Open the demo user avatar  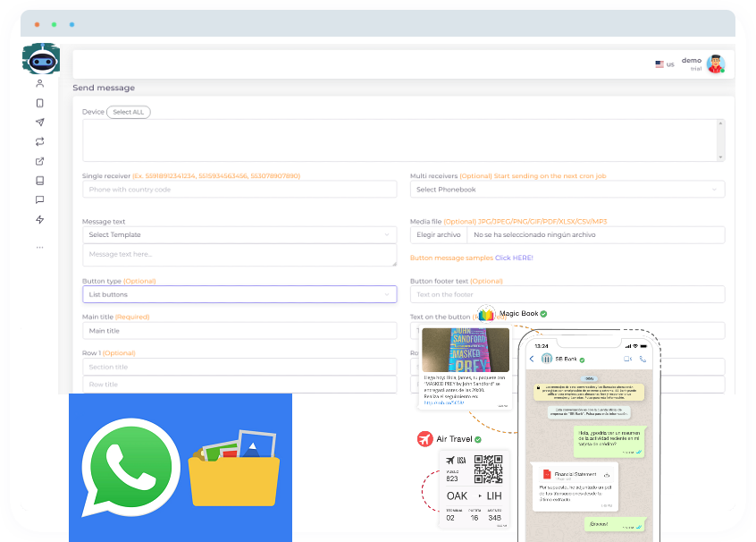[x=716, y=64]
